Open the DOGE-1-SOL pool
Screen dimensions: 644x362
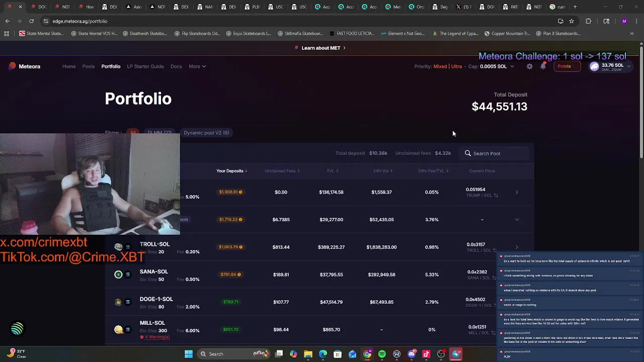click(156, 299)
